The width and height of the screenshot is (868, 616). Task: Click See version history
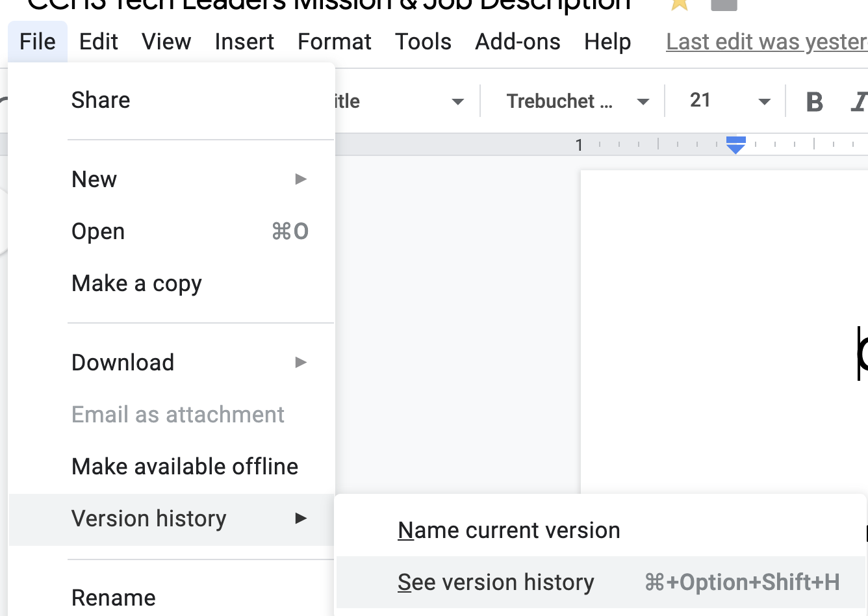click(x=496, y=582)
